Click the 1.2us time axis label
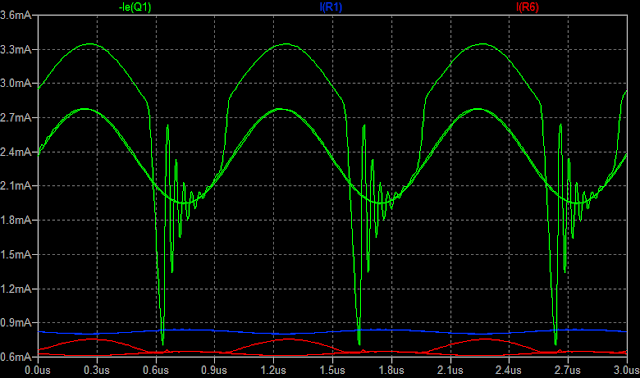The height and width of the screenshot is (378, 640). point(273,370)
